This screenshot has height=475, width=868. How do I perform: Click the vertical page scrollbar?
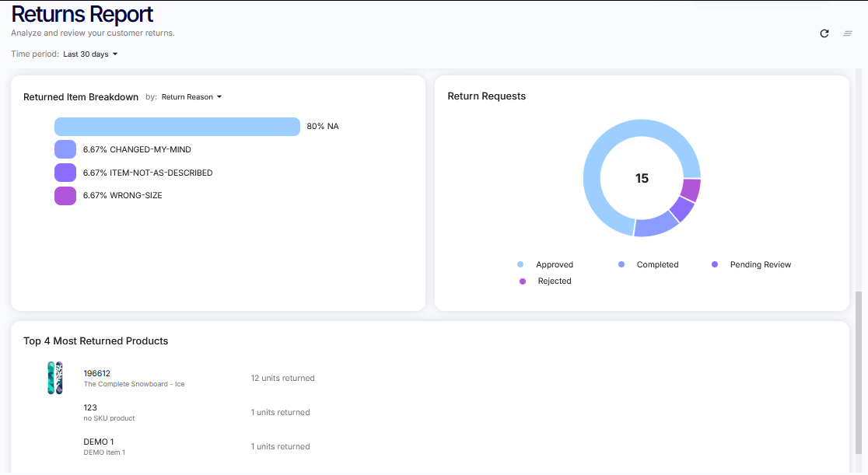[859, 373]
